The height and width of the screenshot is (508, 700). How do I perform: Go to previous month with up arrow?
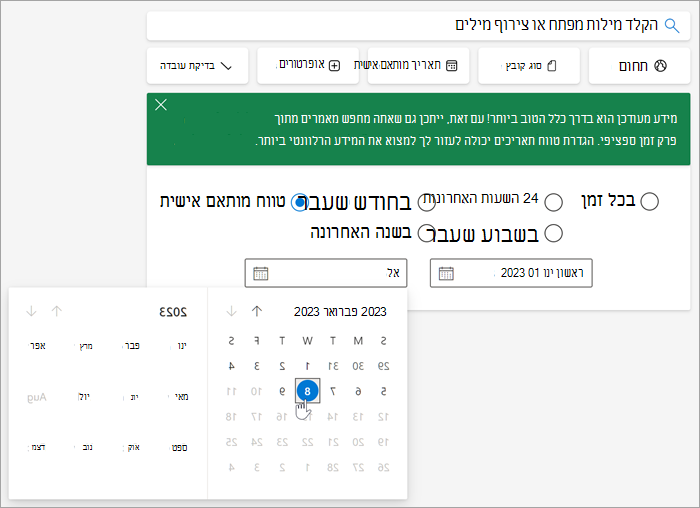pyautogui.click(x=257, y=311)
